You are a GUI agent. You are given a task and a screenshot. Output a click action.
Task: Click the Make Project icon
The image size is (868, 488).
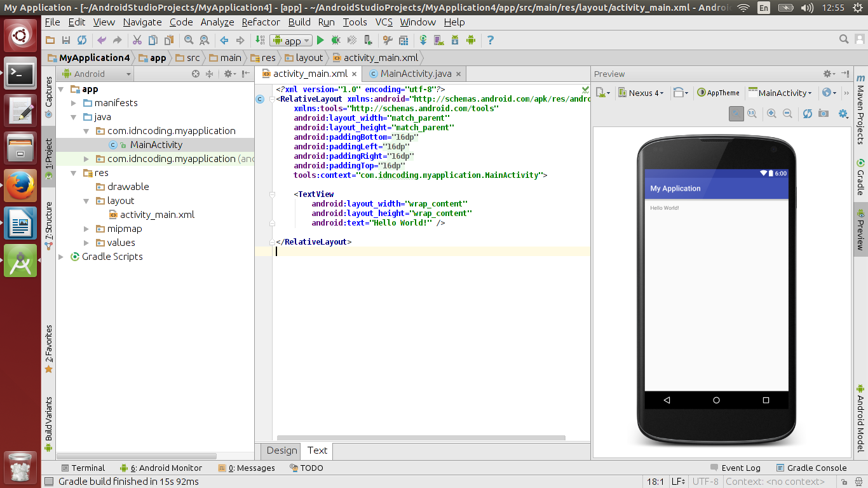coord(259,40)
